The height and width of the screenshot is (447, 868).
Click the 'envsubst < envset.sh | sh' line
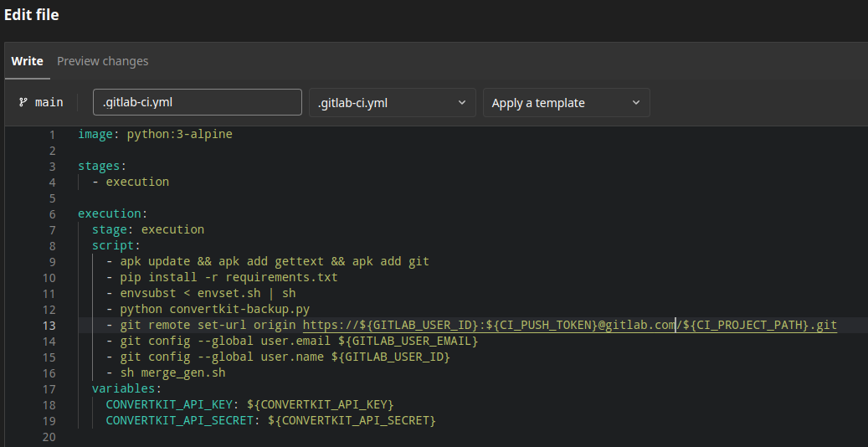(201, 293)
